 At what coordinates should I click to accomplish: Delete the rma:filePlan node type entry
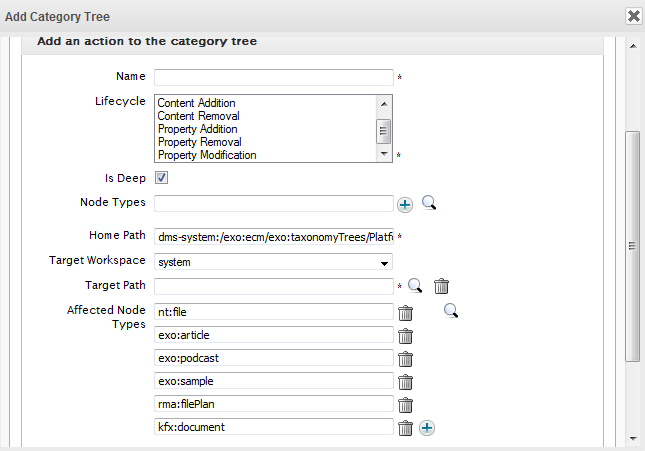(x=406, y=404)
